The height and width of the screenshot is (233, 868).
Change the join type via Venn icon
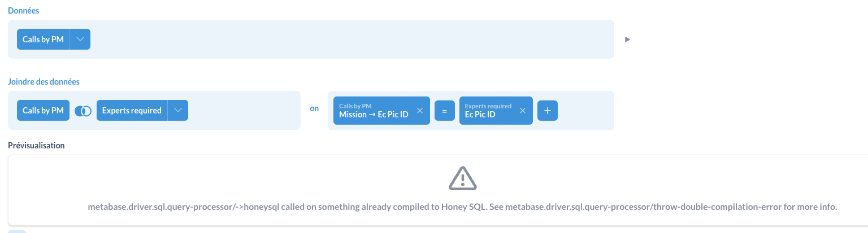(83, 111)
